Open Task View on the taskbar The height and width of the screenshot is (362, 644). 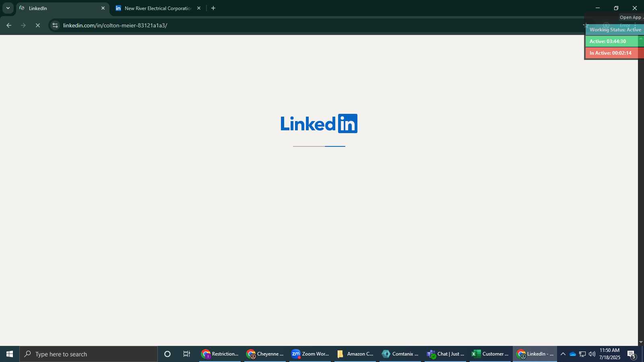tap(187, 354)
